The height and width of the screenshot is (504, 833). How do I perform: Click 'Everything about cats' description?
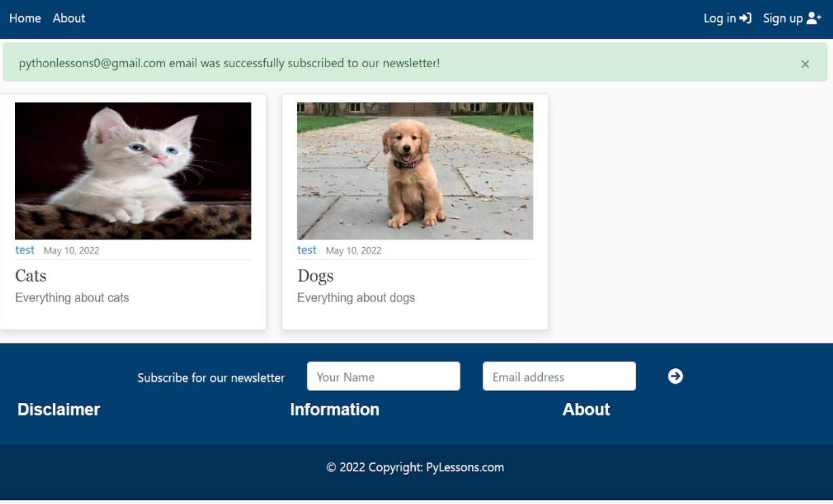(72, 298)
